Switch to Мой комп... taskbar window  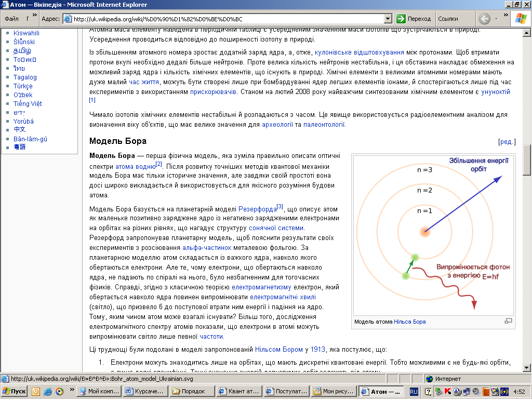pyautogui.click(x=98, y=392)
